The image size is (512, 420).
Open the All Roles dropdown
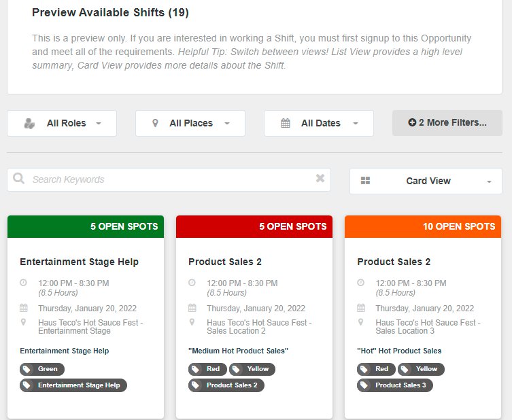[x=62, y=124]
